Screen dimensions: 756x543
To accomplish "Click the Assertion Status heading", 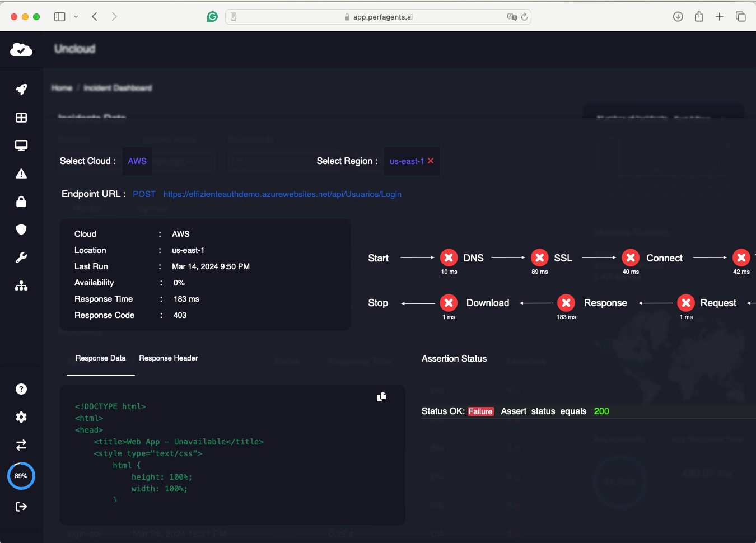I will [454, 359].
